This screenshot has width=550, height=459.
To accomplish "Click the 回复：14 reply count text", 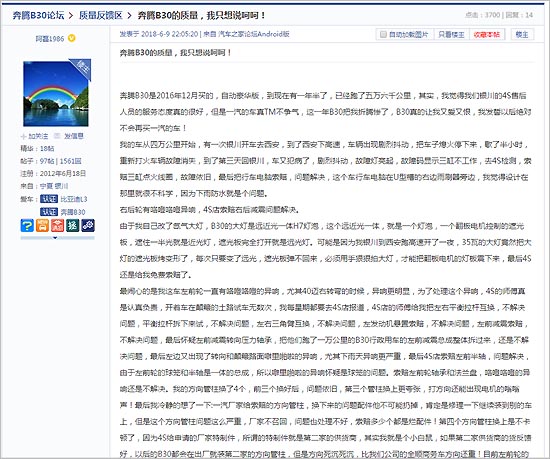I will pyautogui.click(x=519, y=15).
